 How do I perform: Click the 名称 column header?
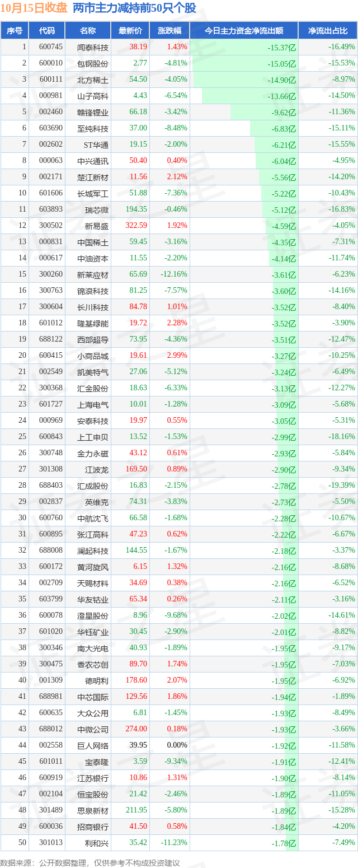88,31
